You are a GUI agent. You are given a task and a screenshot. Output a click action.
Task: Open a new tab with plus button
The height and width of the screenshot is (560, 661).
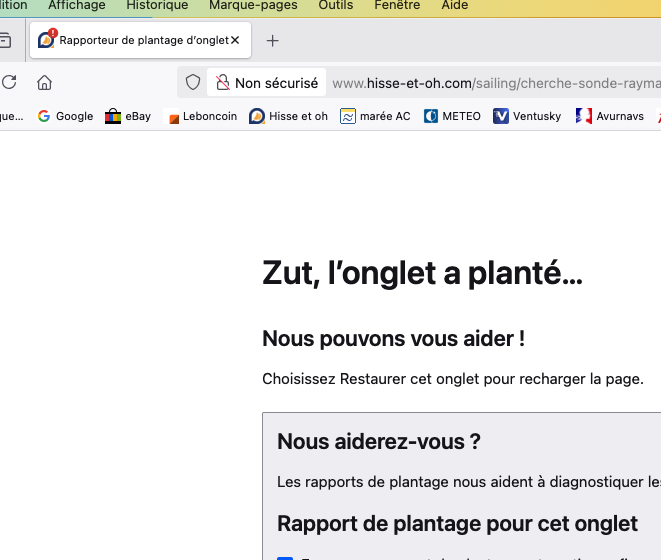point(272,41)
